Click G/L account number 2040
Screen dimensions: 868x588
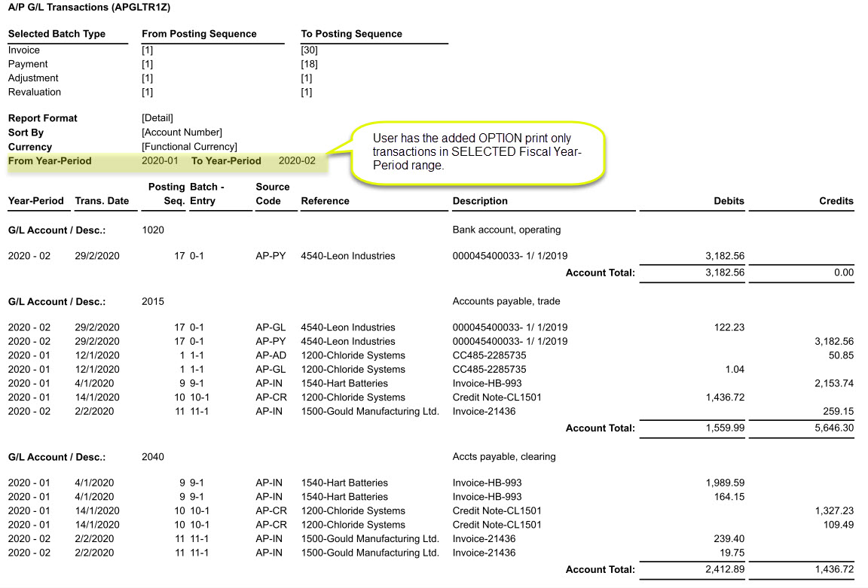click(153, 457)
